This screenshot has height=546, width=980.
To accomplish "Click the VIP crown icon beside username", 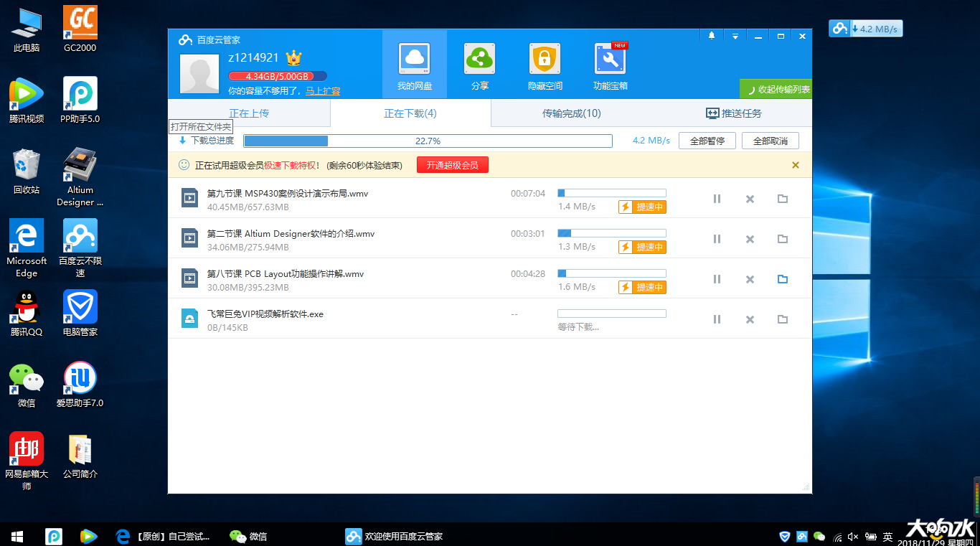I will pyautogui.click(x=293, y=57).
